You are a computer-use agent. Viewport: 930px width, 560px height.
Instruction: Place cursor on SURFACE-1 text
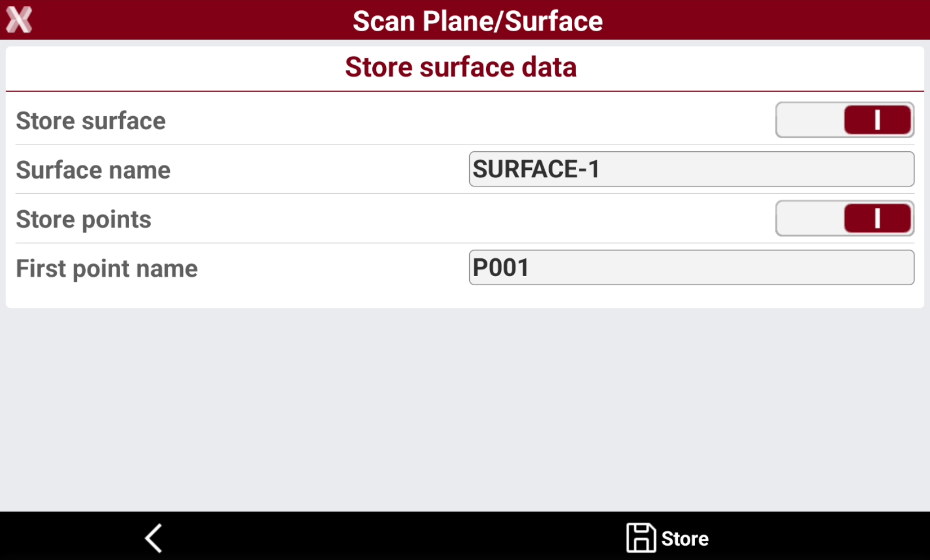[x=536, y=169]
